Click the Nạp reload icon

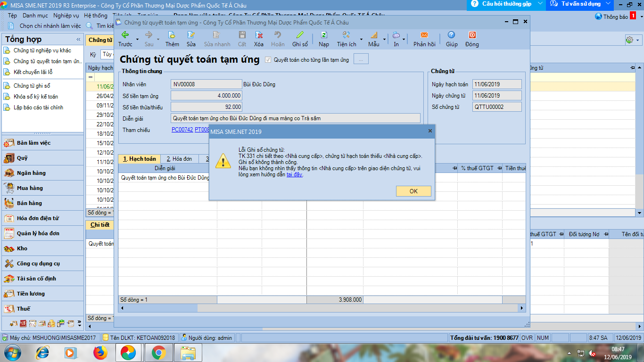(324, 35)
